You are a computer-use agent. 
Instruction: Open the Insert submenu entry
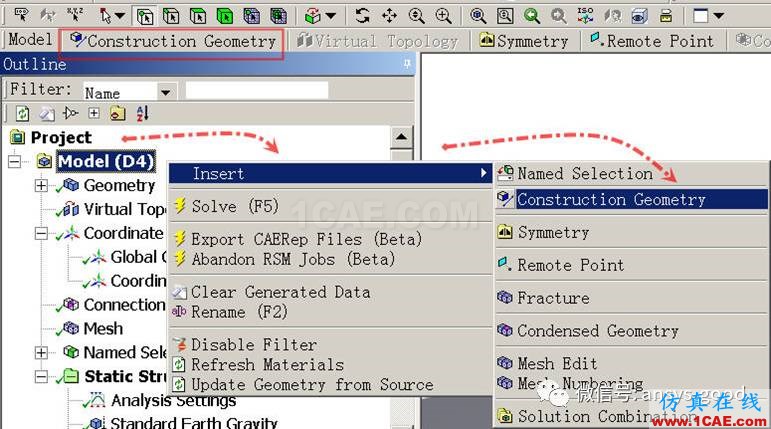[330, 173]
